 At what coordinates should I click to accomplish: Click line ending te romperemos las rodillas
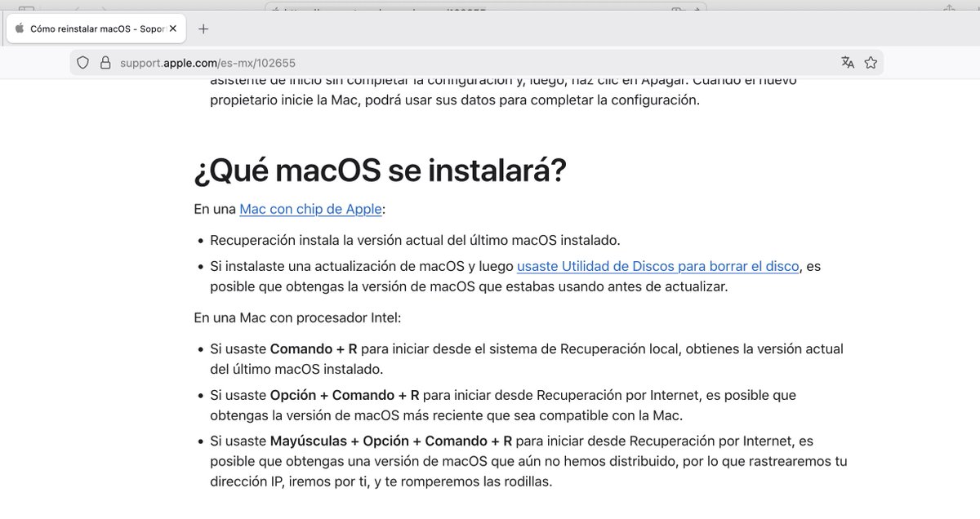381,481
